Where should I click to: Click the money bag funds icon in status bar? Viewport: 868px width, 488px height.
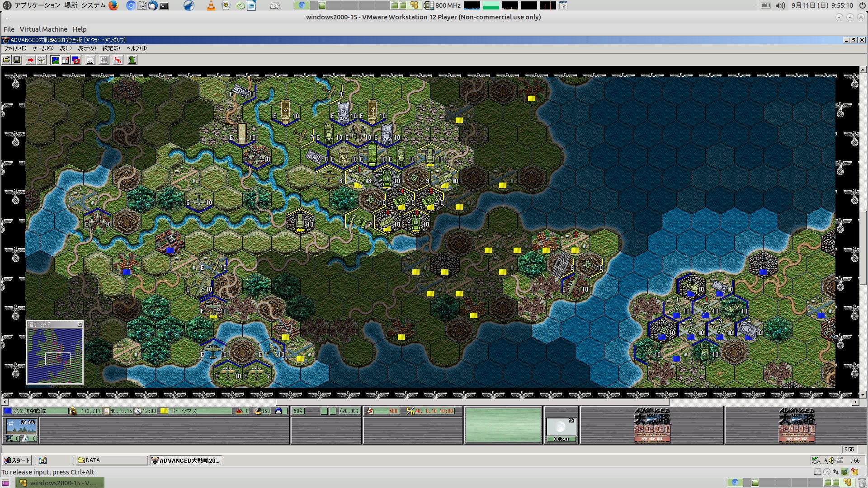73,411
